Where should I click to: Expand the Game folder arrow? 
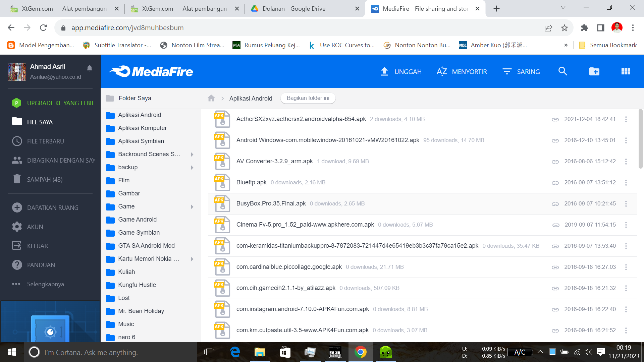[192, 207]
